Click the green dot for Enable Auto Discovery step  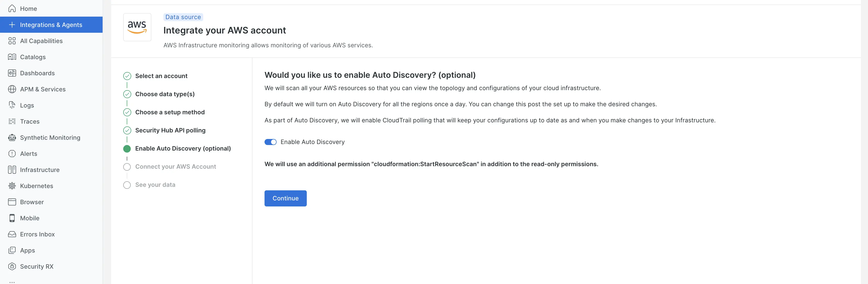click(127, 149)
